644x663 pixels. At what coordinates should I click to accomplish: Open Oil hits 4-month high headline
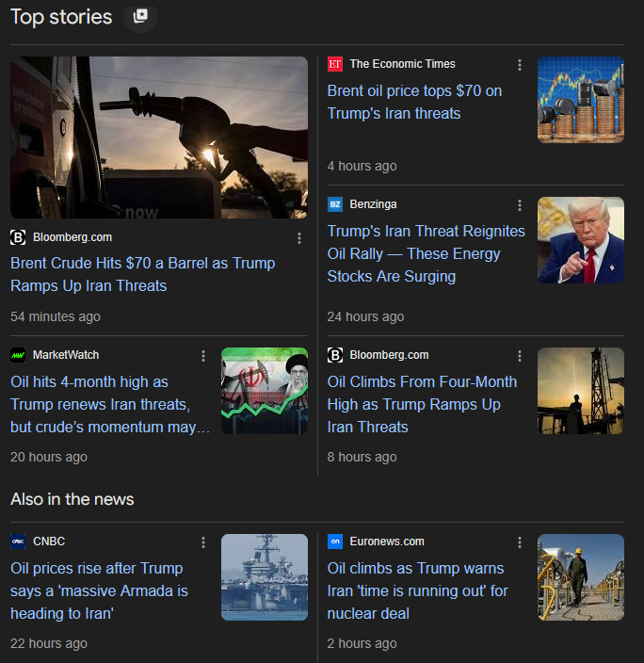pos(110,405)
